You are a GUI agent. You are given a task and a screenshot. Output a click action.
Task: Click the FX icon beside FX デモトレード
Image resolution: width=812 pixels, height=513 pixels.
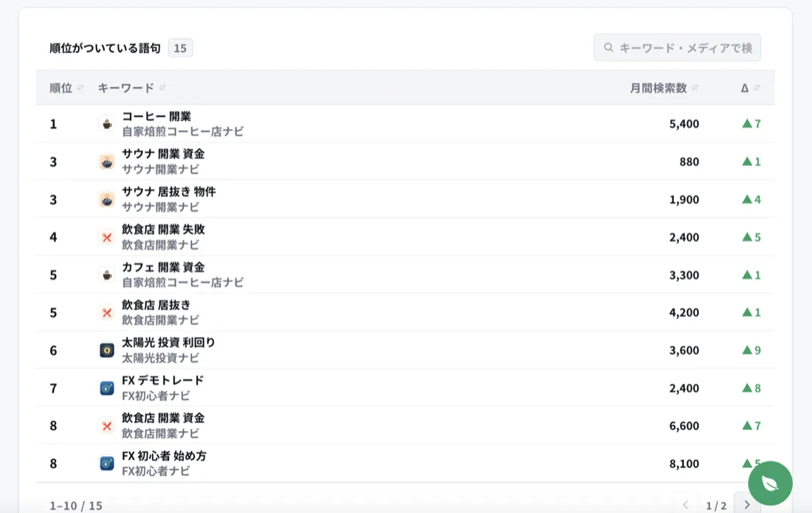pos(107,388)
